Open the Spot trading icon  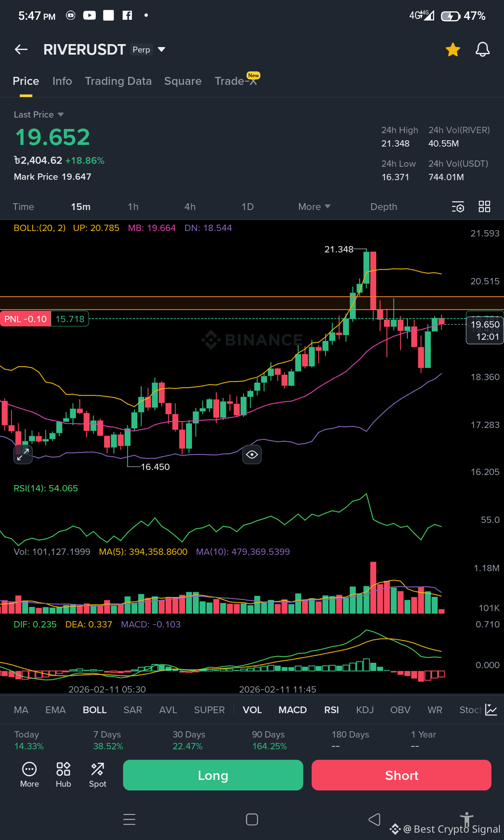(x=97, y=775)
